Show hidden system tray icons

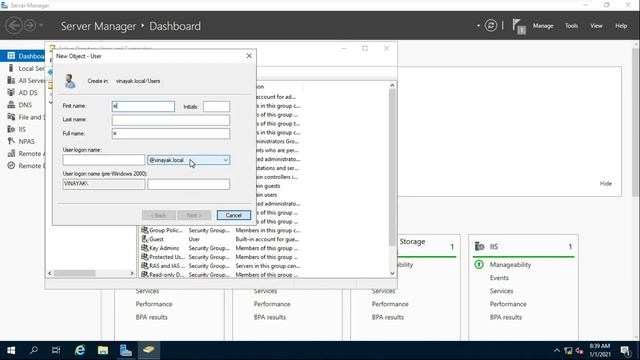[557, 351]
